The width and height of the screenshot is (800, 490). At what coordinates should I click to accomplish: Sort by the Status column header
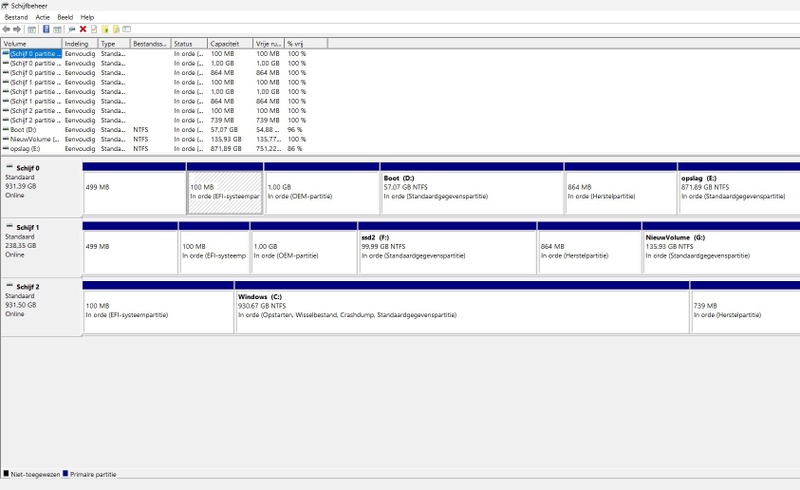click(x=189, y=43)
